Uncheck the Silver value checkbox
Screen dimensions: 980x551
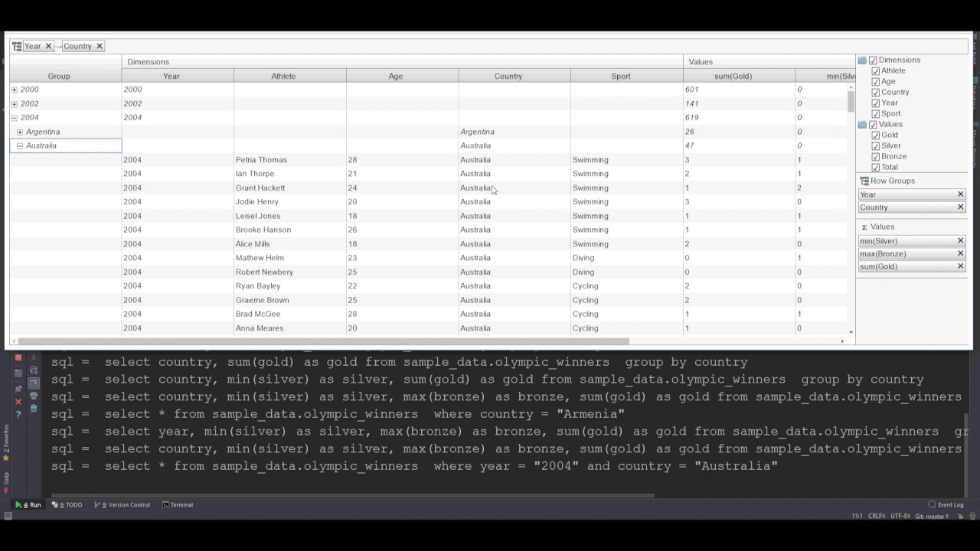876,145
